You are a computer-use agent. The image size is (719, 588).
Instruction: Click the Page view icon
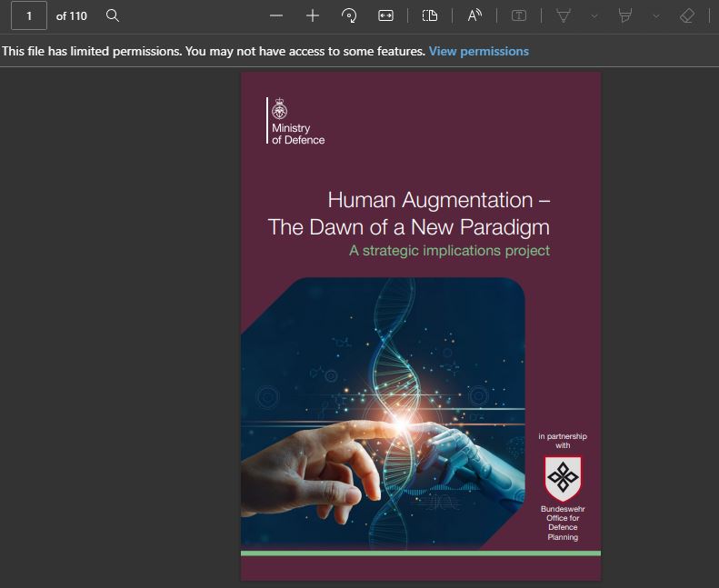(x=430, y=16)
